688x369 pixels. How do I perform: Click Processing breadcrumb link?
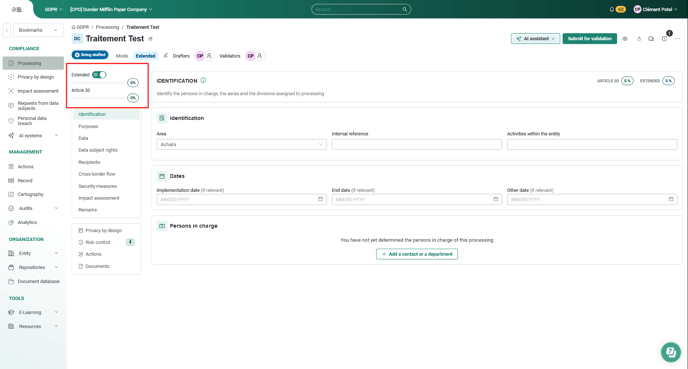tap(107, 27)
